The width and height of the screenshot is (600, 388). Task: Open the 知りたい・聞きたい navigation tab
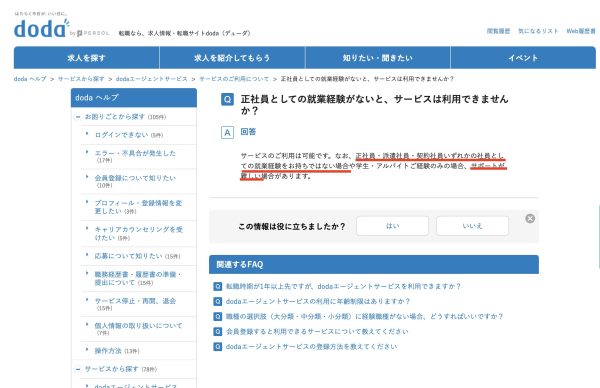point(378,58)
